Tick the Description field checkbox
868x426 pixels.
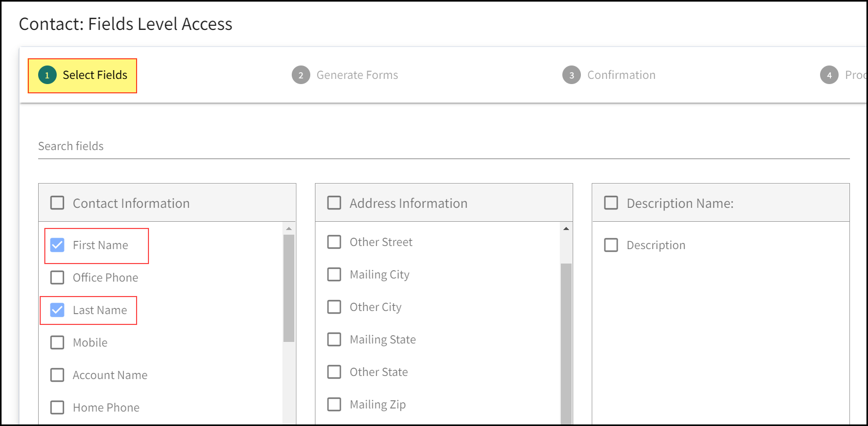611,245
